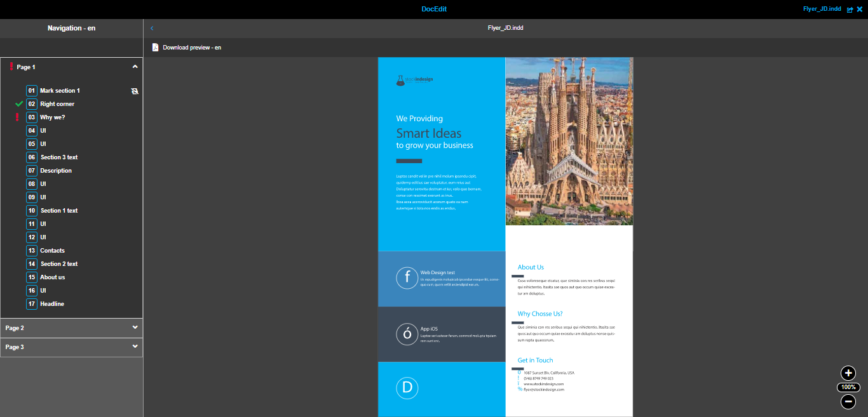Click circled ó icon by App iOS
Image resolution: width=868 pixels, height=417 pixels.
(407, 334)
